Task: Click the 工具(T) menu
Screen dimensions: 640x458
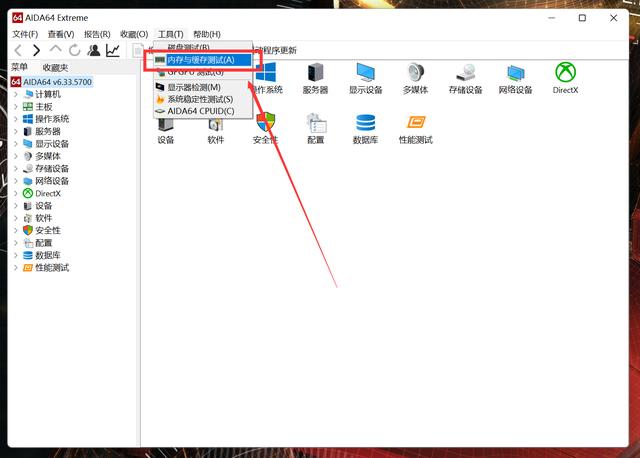Action: coord(171,34)
